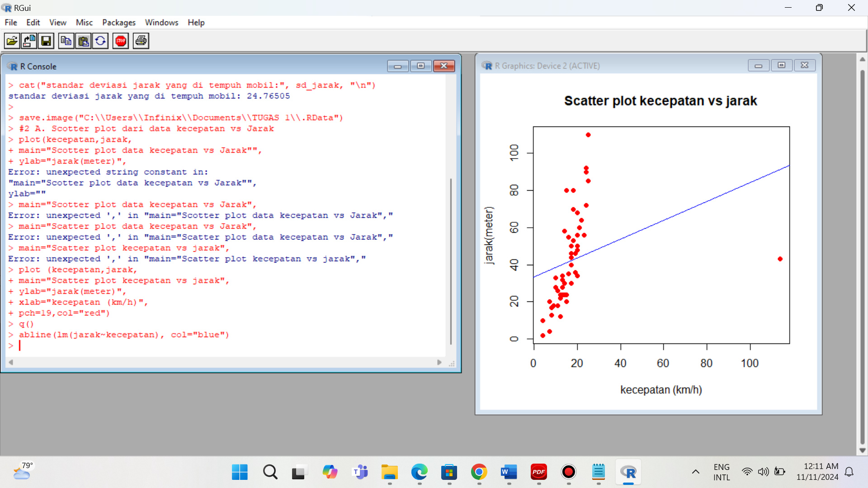
Task: Click the volume speaker tray icon
Action: (x=763, y=472)
